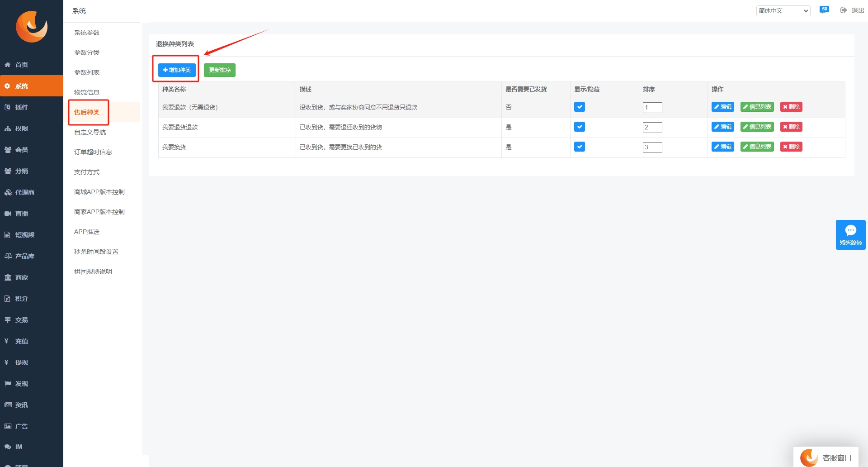Edit the 我要退款（无需退货） row
The width and height of the screenshot is (868, 467).
[722, 107]
